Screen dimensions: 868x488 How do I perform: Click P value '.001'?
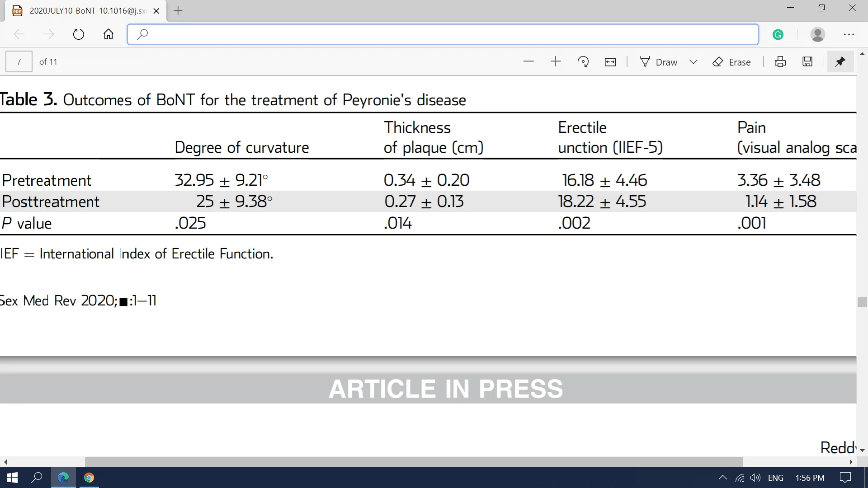pos(752,223)
